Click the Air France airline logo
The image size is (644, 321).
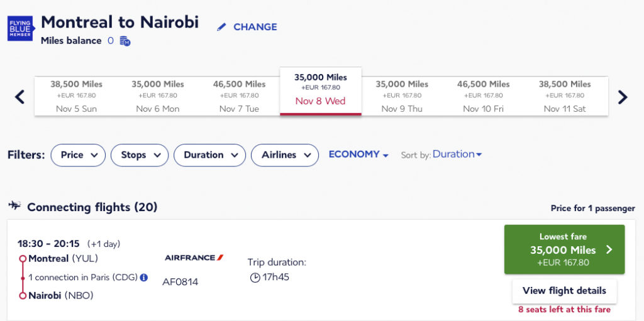(x=194, y=258)
